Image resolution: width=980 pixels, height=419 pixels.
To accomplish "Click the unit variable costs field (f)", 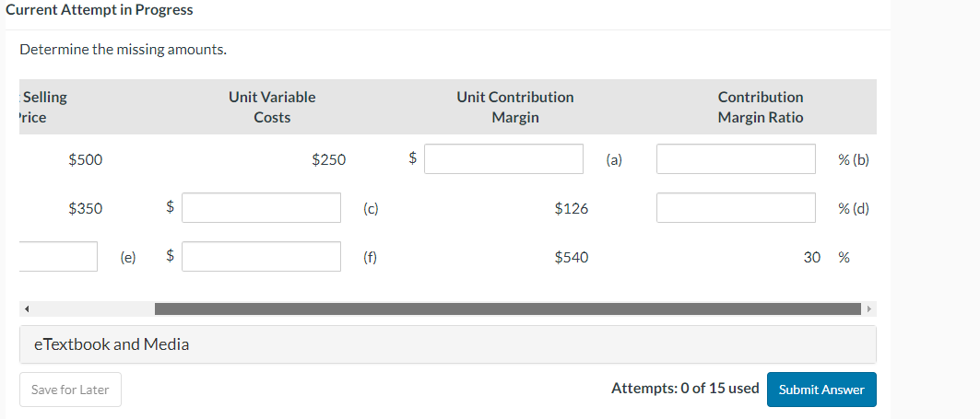I will tap(262, 257).
